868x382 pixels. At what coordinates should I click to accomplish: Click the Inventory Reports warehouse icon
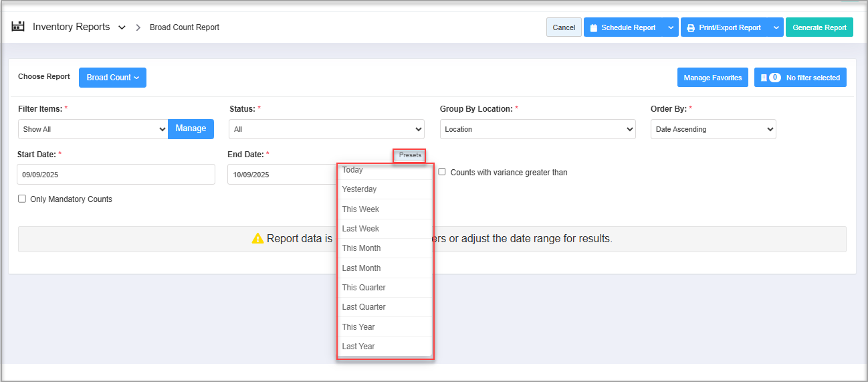click(x=18, y=27)
